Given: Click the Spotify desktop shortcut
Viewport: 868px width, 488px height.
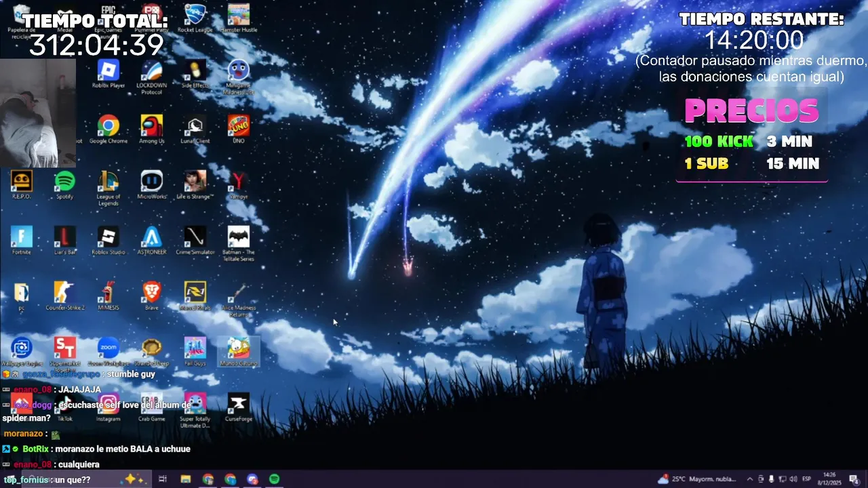Looking at the screenshot, I should (64, 185).
